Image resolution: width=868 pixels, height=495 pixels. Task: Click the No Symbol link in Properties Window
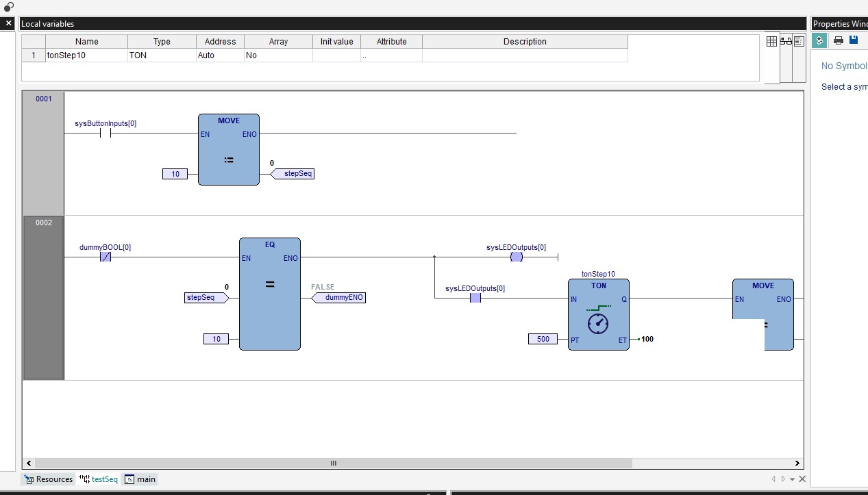coord(843,66)
